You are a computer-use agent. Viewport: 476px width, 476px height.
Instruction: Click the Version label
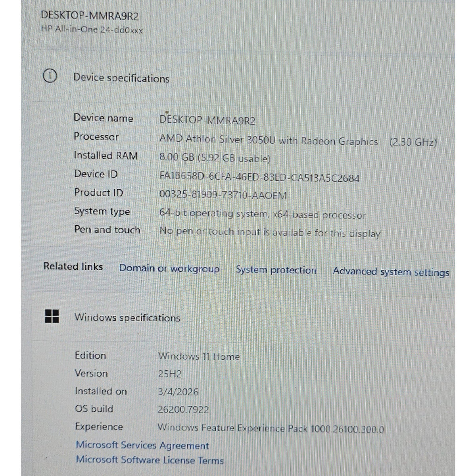[91, 373]
